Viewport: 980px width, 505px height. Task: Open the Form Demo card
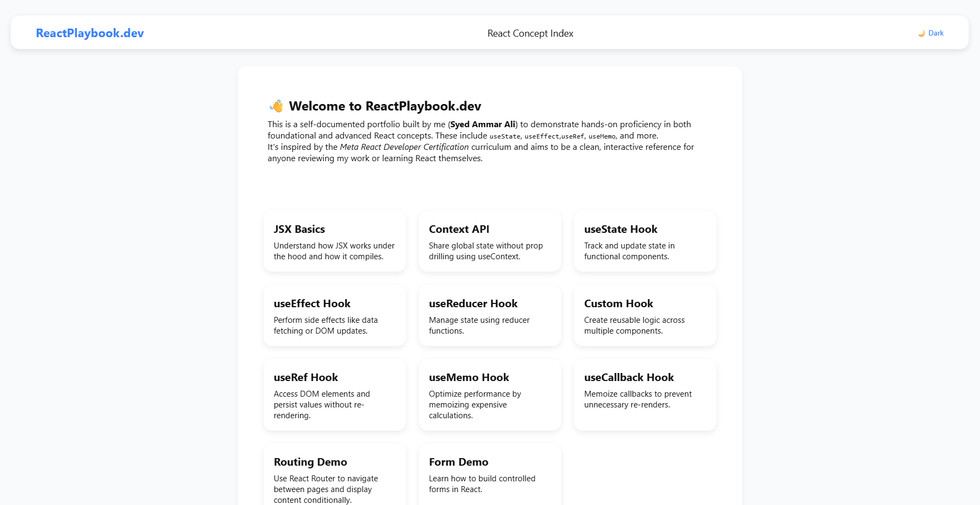click(489, 474)
